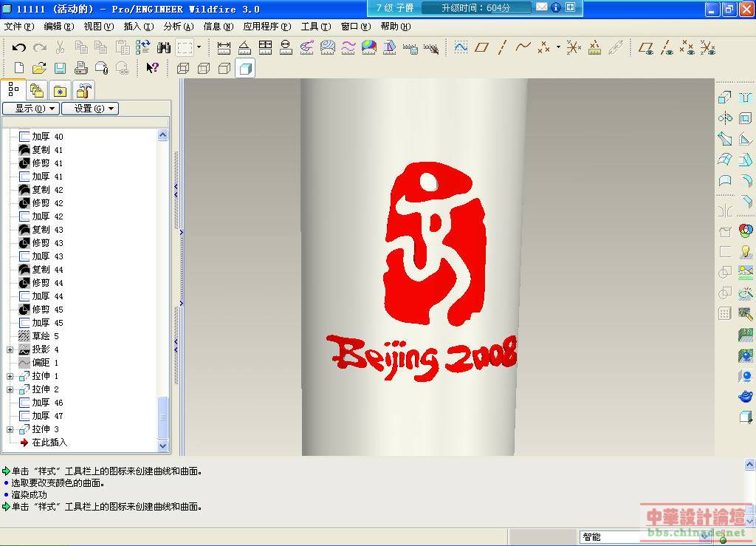The width and height of the screenshot is (756, 546).
Task: Select the Datum Axis tool
Action: click(x=502, y=47)
